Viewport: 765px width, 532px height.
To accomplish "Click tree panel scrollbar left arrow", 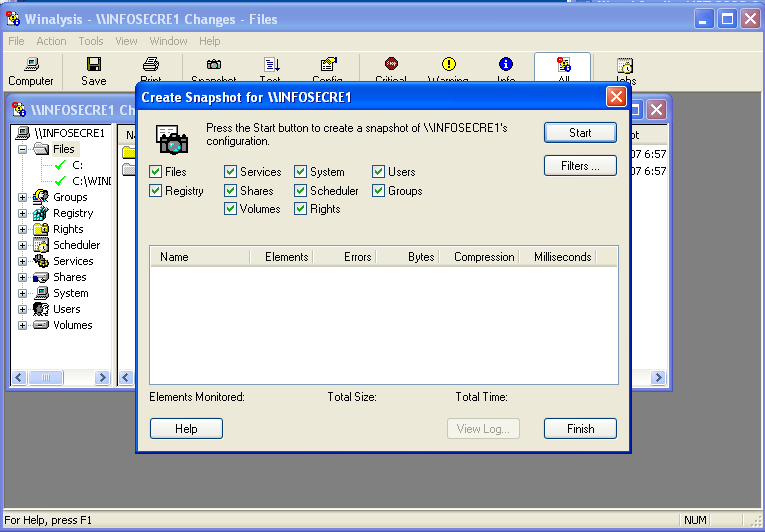I will (x=20, y=377).
